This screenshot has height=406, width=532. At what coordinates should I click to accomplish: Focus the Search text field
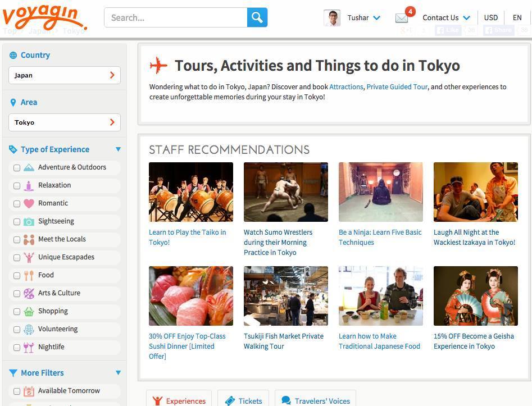[x=175, y=17]
